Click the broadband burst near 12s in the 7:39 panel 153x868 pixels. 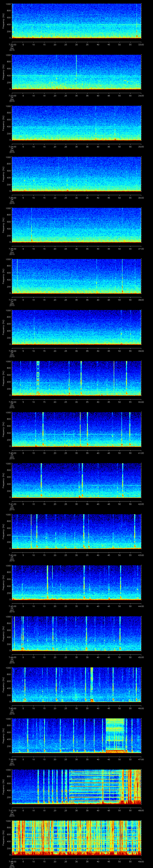coord(38,377)
